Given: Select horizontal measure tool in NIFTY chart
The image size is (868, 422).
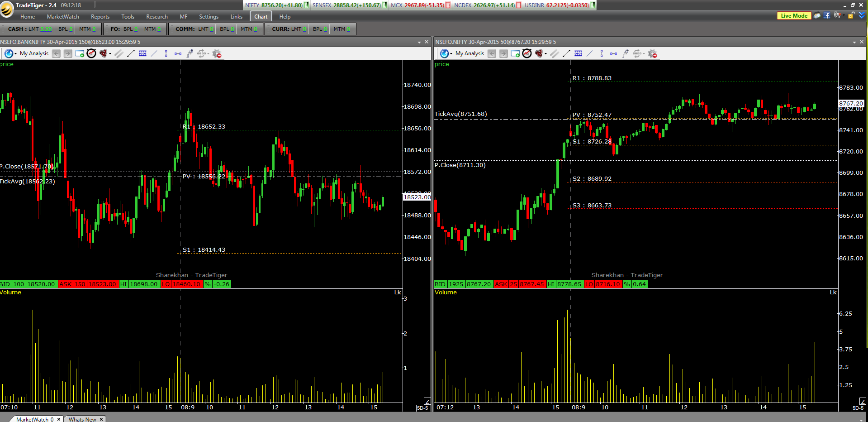Looking at the screenshot, I should (613, 53).
